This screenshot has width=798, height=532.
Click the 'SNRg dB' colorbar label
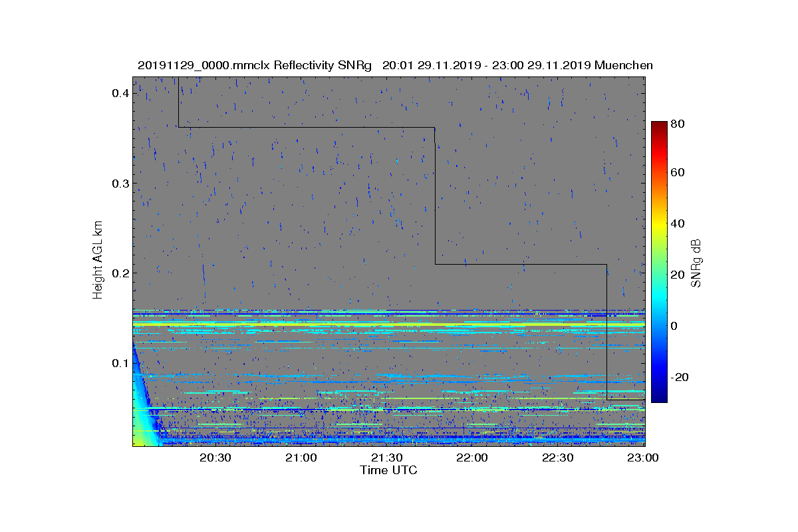(697, 263)
